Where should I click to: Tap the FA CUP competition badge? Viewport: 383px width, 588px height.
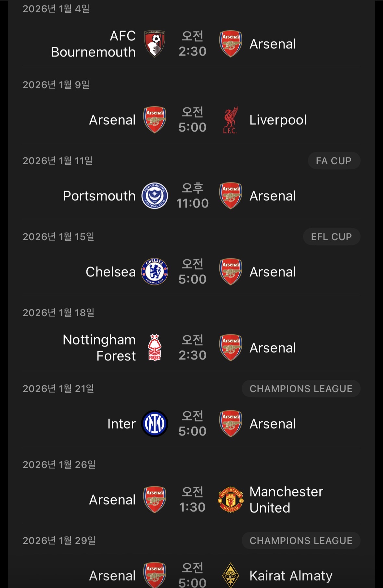click(x=334, y=161)
